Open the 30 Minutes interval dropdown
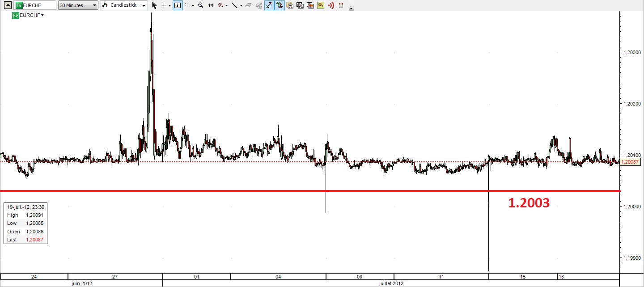Screen dimensions: 644x287 78,5
